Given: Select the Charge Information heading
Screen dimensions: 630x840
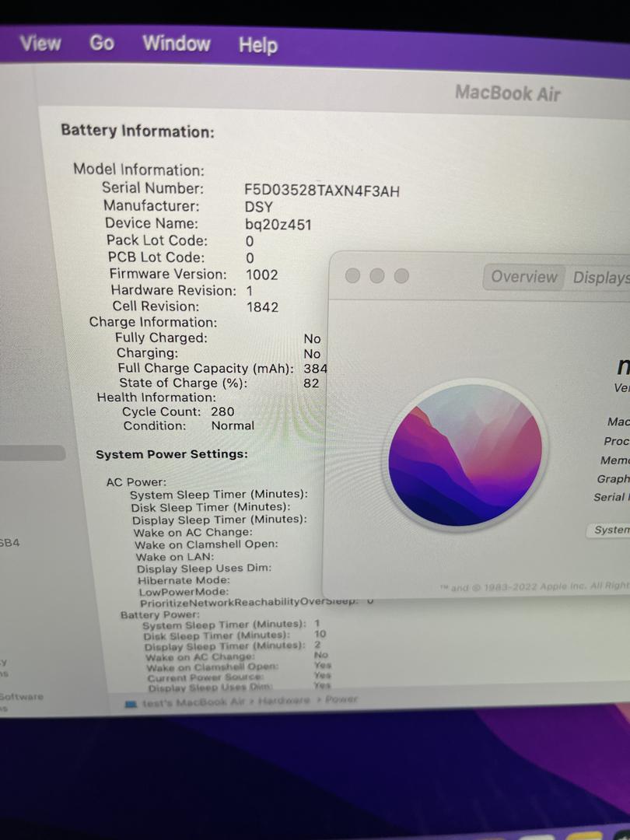Looking at the screenshot, I should pyautogui.click(x=153, y=323).
